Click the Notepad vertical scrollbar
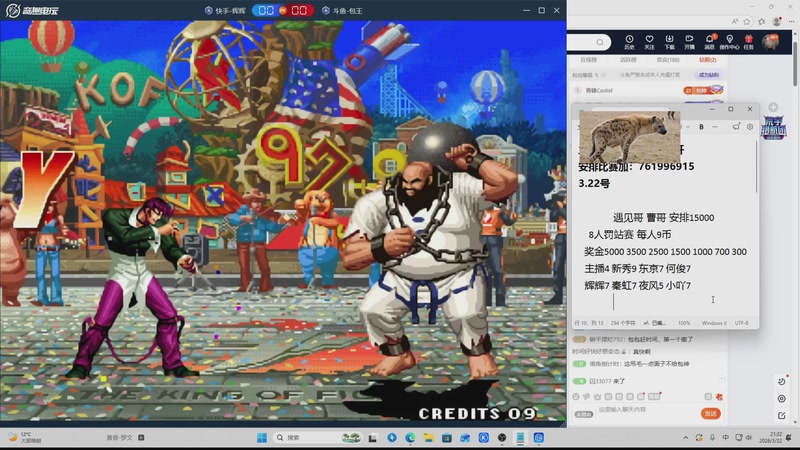The image size is (800, 450). pyautogui.click(x=756, y=168)
